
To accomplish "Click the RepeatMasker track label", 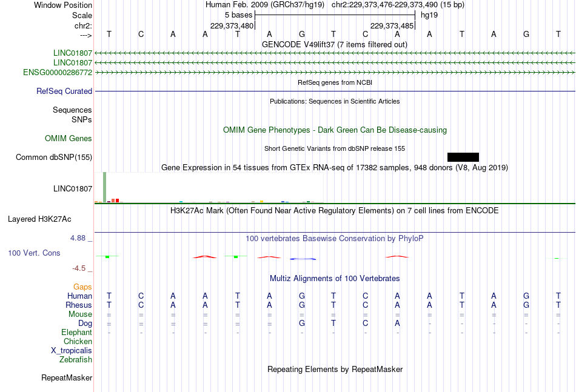I will 67,377.
